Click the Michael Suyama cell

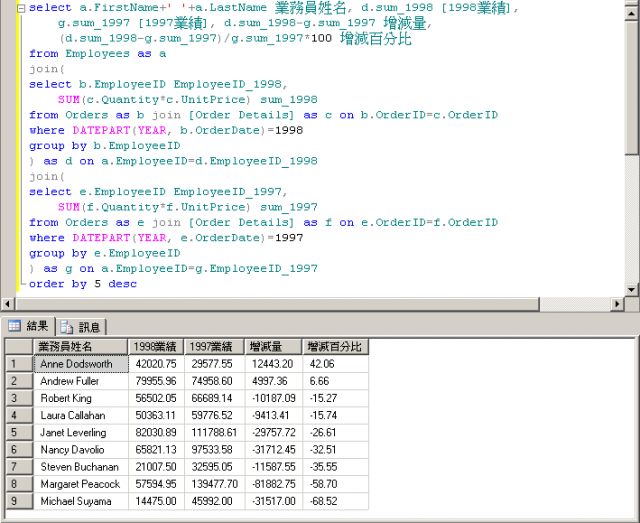pos(81,501)
